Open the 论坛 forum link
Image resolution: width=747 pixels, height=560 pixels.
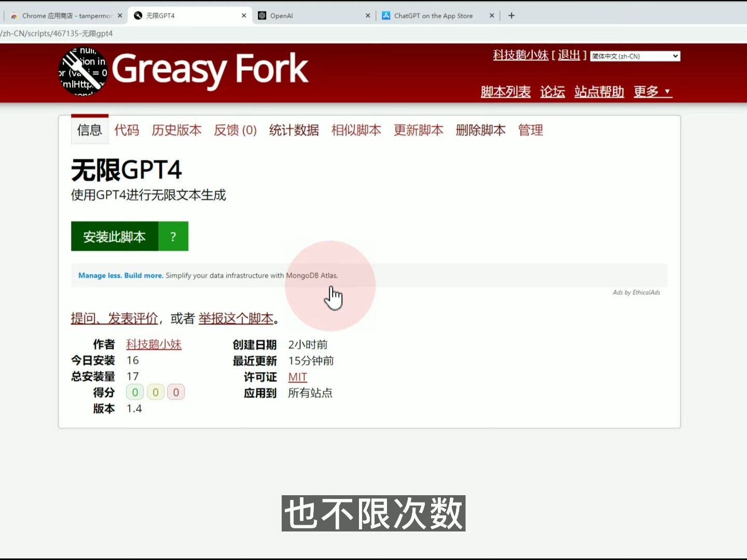point(552,92)
